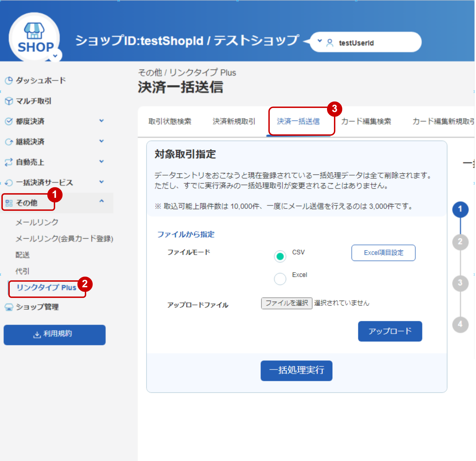Click step 4 circle in progress stepper

460,324
